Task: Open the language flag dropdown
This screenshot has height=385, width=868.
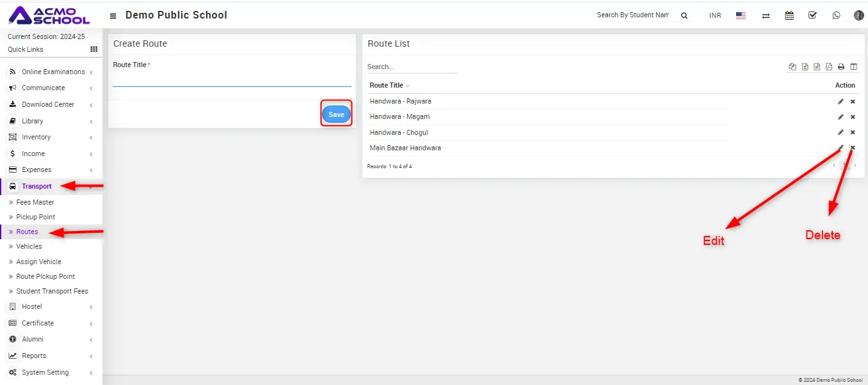Action: pyautogui.click(x=741, y=15)
